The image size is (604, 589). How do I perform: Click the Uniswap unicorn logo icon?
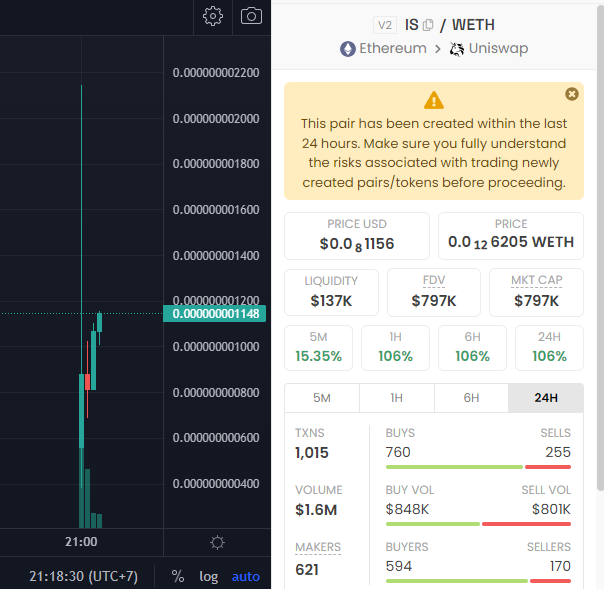[457, 49]
